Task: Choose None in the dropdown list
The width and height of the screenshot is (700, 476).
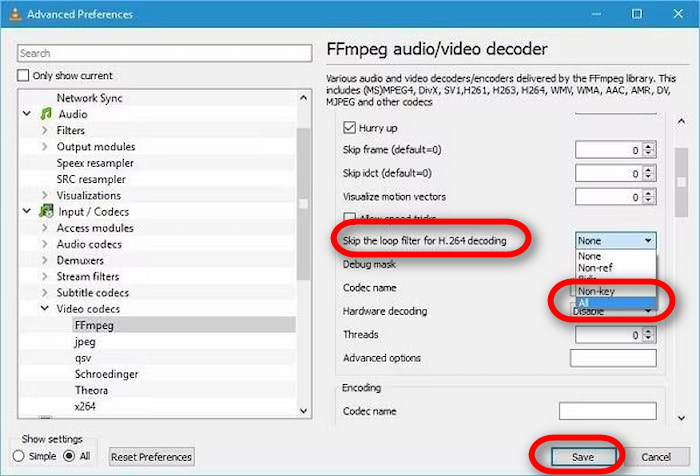Action: [616, 256]
